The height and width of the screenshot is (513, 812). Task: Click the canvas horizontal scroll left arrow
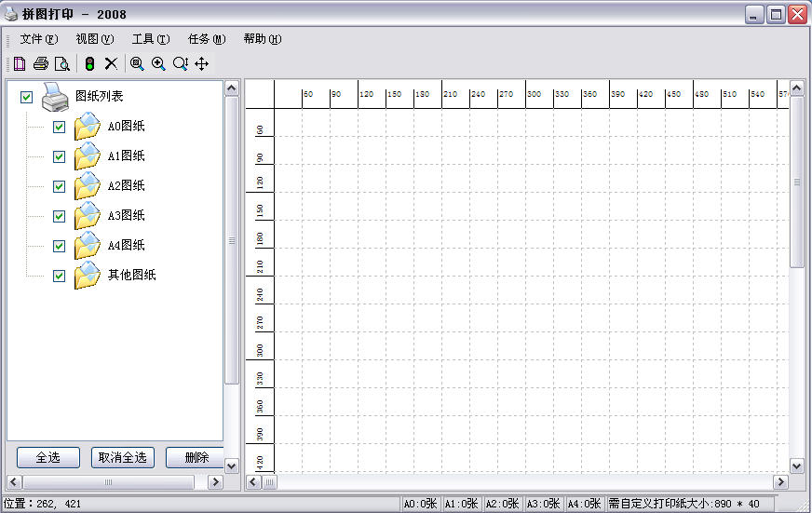(252, 482)
